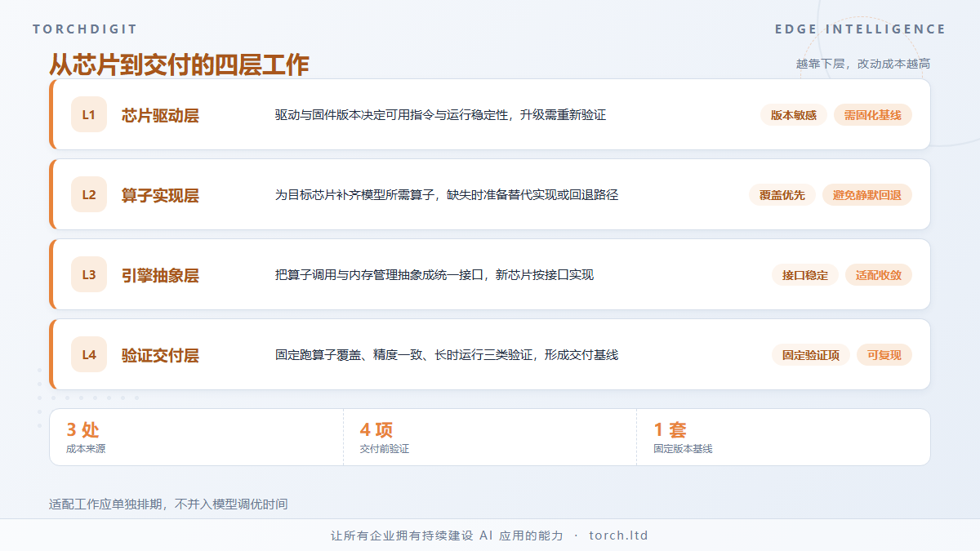Click the 1 套 statistic value
This screenshot has width=980, height=551.
tap(670, 430)
